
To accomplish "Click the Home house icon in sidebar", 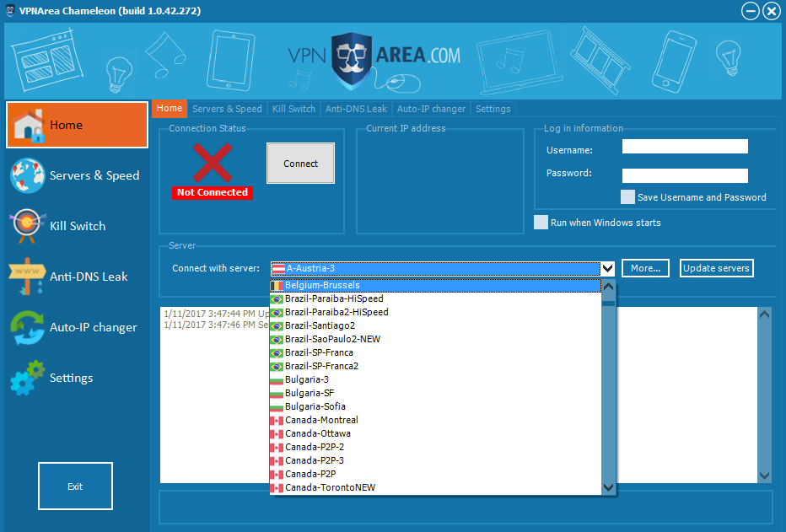I will click(29, 126).
